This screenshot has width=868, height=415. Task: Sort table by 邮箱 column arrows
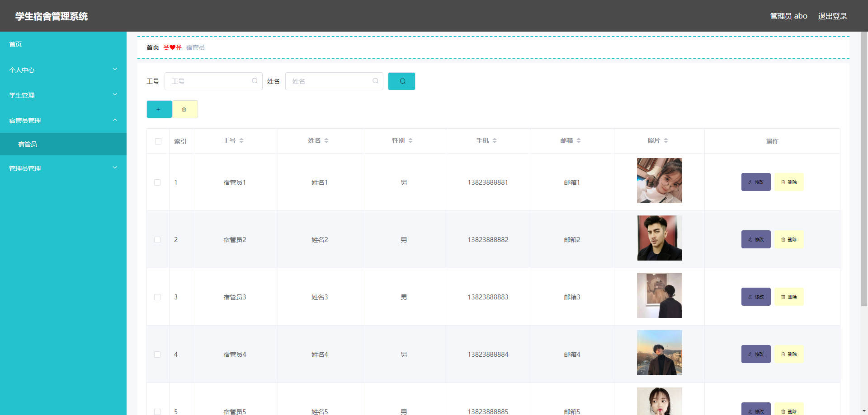point(579,140)
